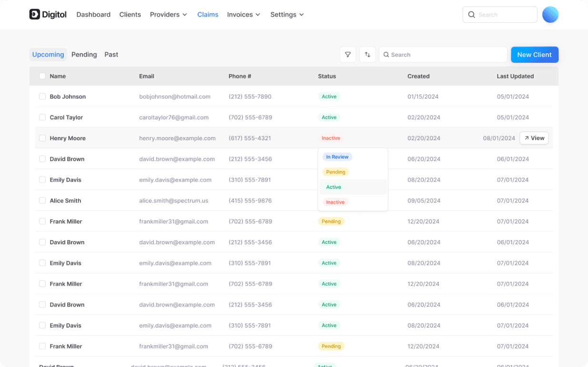
Task: Open Clients in top navigation
Action: [x=130, y=15]
